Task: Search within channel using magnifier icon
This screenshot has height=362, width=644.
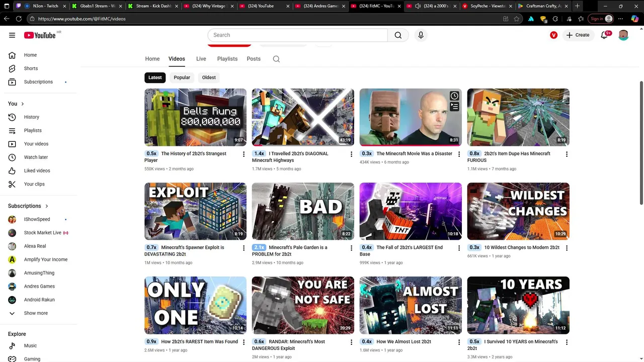Action: (276, 59)
